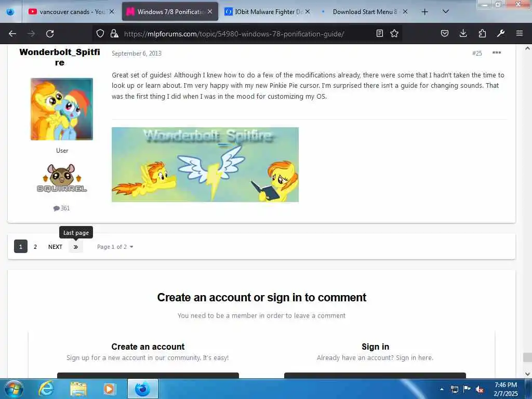Click the page scrollbar thumb
The image size is (532, 399).
[528, 357]
